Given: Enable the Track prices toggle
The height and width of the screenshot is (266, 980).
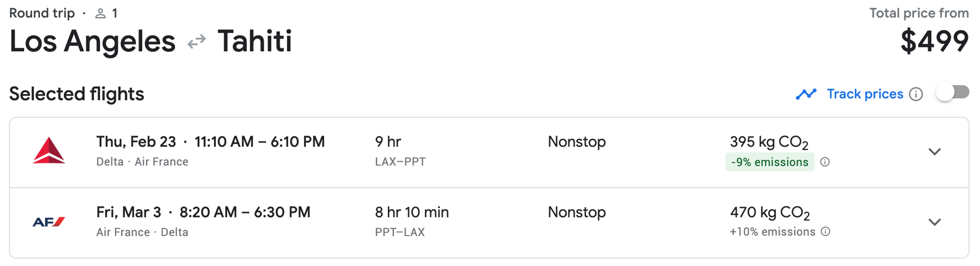Looking at the screenshot, I should pyautogui.click(x=952, y=93).
